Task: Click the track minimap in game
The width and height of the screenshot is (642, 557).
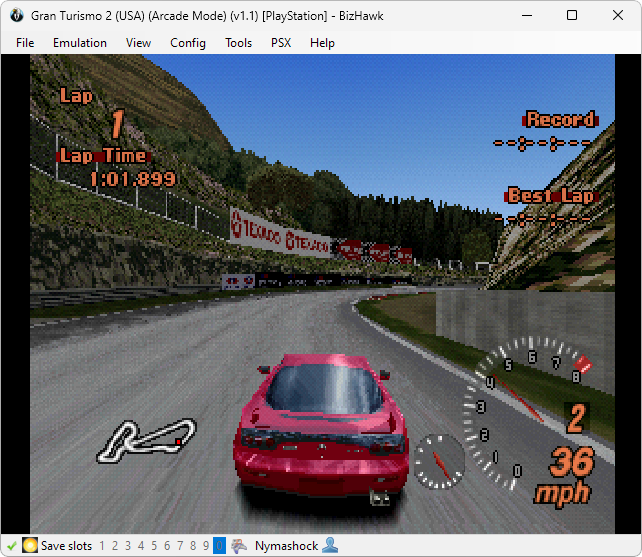Action: (147, 441)
